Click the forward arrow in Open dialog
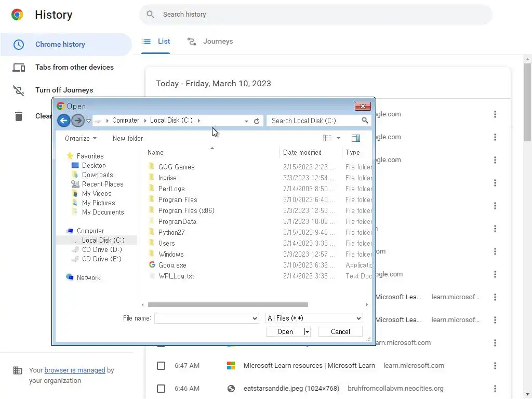The image size is (532, 399). pyautogui.click(x=78, y=121)
